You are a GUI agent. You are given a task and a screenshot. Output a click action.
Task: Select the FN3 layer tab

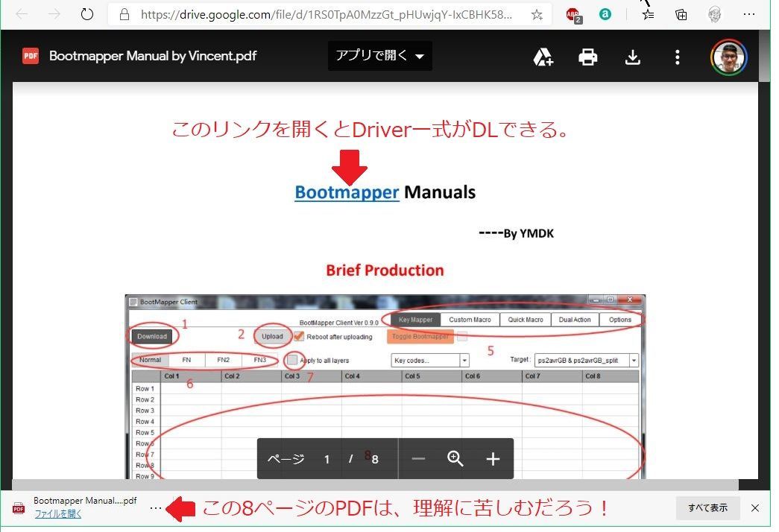(260, 360)
